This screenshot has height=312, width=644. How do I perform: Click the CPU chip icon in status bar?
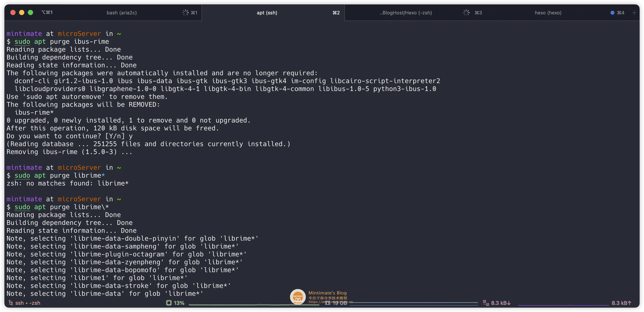coord(169,303)
